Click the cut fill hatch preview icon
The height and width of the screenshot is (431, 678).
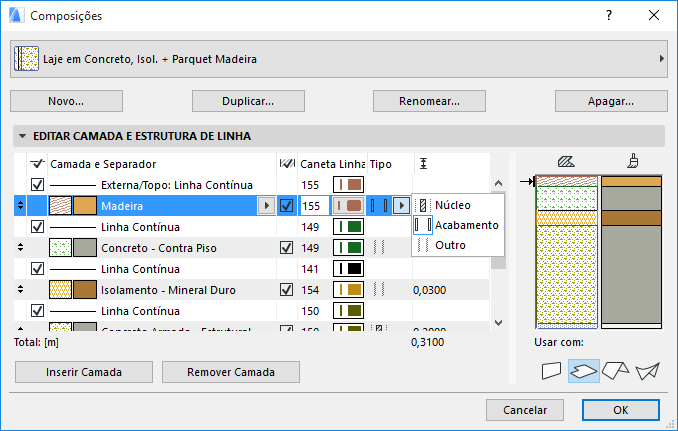tap(566, 161)
